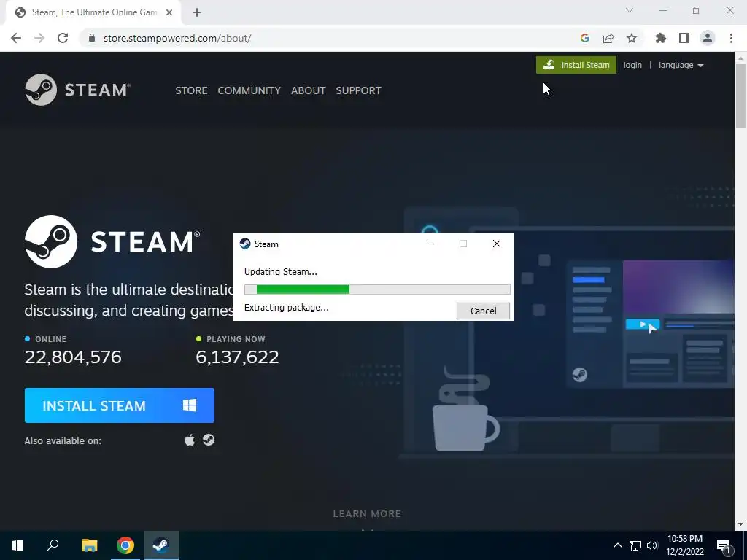Click the green Install Steam button in header
Screen dimensions: 747x560
pyautogui.click(x=576, y=65)
